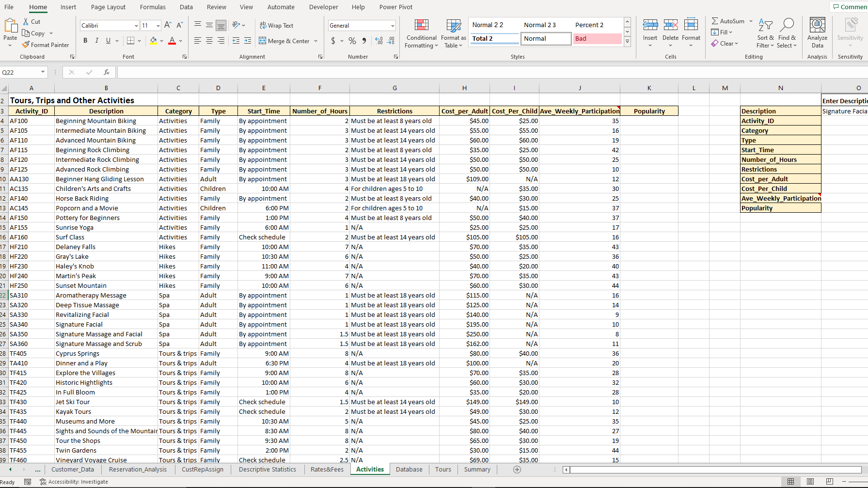The image size is (868, 488).
Task: Expand the Name Box dropdown
Action: pos(43,72)
